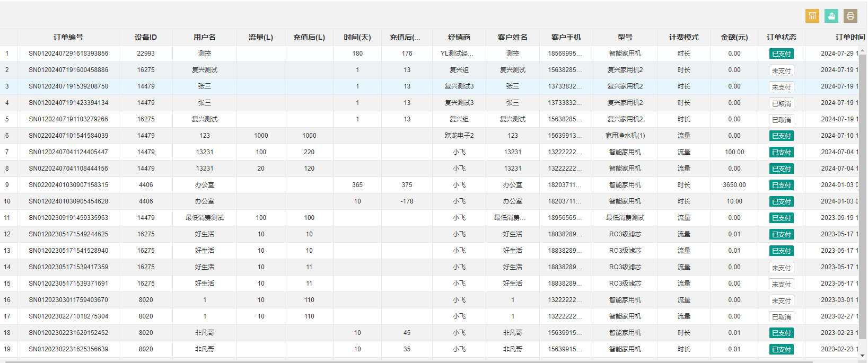Image resolution: width=868 pixels, height=363 pixels.
Task: Click 已取消 status badge in row 5
Action: 782,120
